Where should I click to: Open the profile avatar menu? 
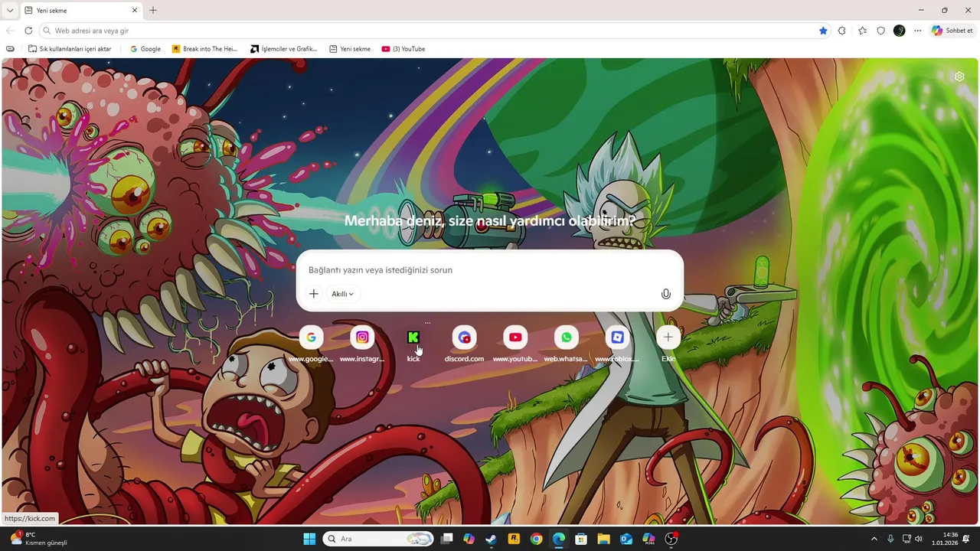click(x=900, y=31)
